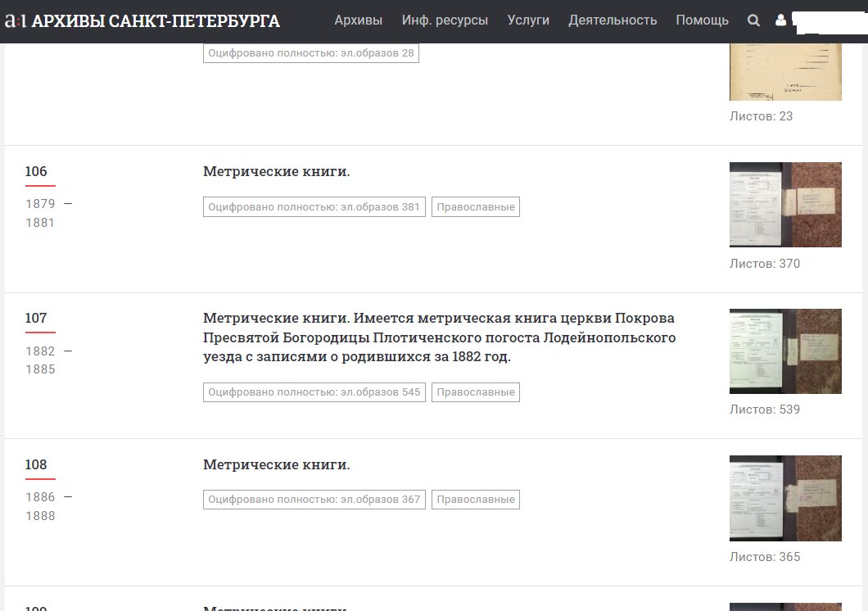Open the thumbnail of record 108
Image resolution: width=868 pixels, height=611 pixels.
[785, 498]
